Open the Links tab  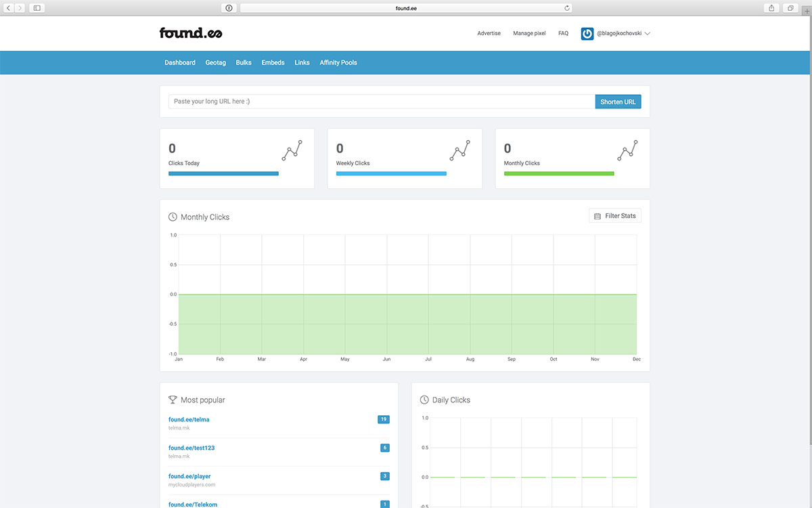point(302,62)
